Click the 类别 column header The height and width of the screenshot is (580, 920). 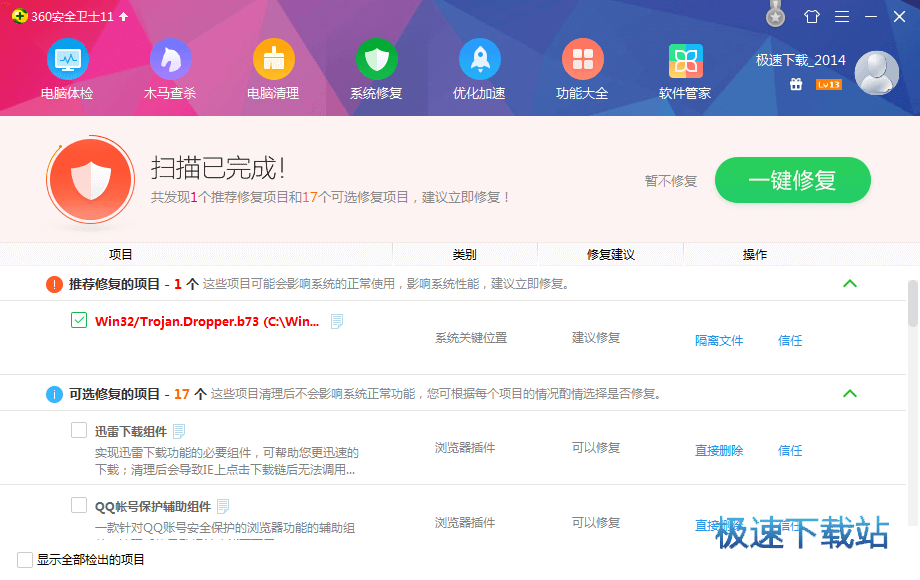point(465,255)
